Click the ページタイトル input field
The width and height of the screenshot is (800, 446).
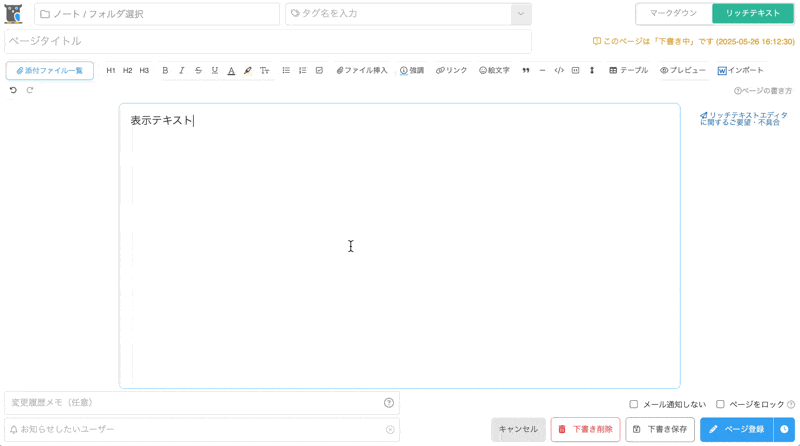(x=268, y=41)
